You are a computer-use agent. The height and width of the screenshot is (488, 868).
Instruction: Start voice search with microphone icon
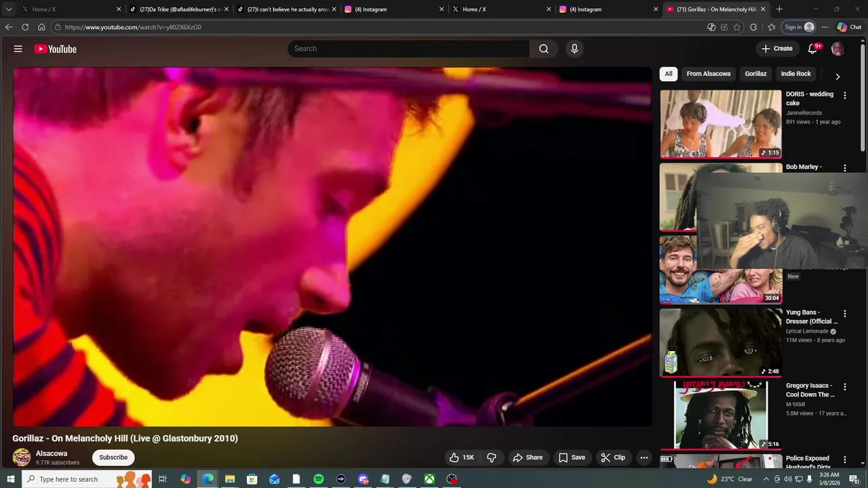coord(574,49)
